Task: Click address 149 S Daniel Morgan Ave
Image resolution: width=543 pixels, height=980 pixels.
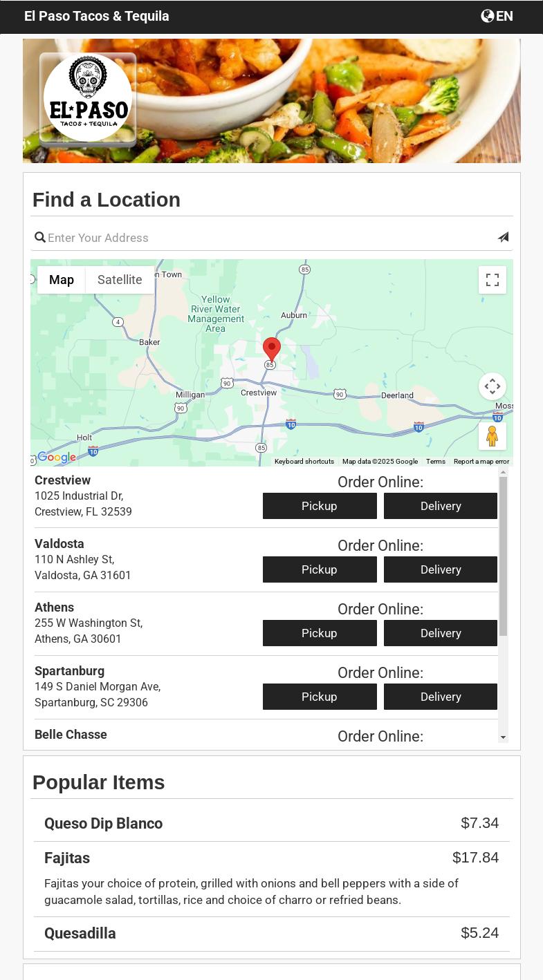Action: pyautogui.click(x=98, y=687)
